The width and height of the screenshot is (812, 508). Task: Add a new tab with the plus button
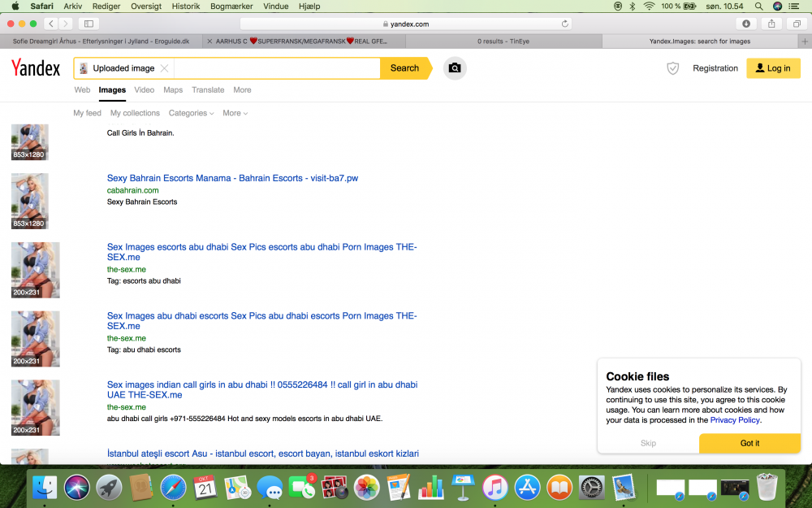coord(805,41)
